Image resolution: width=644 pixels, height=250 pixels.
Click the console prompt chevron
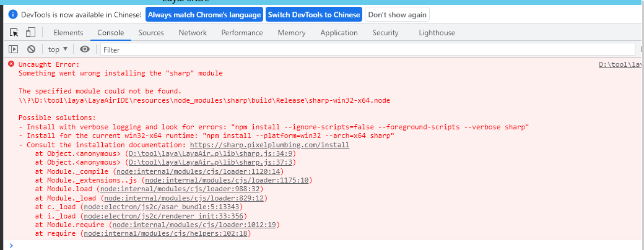point(11,245)
